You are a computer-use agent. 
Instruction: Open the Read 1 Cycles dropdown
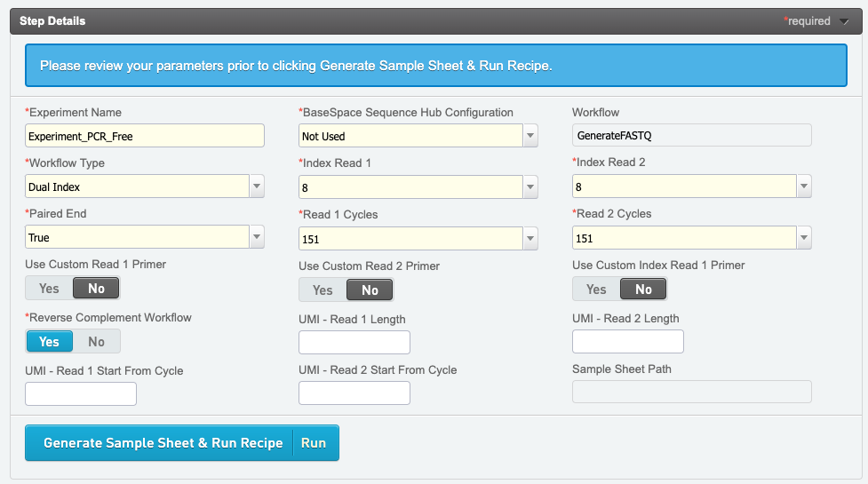pyautogui.click(x=530, y=238)
